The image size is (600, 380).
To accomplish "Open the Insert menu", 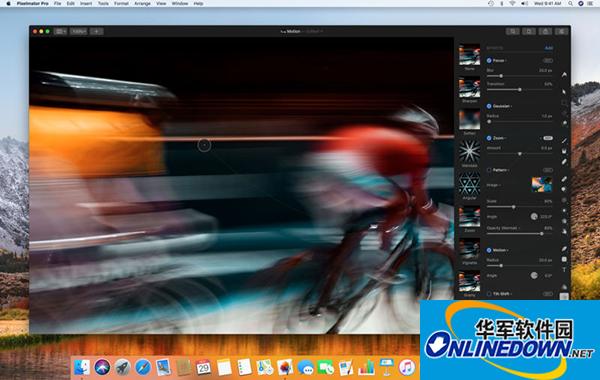I will pos(86,3).
